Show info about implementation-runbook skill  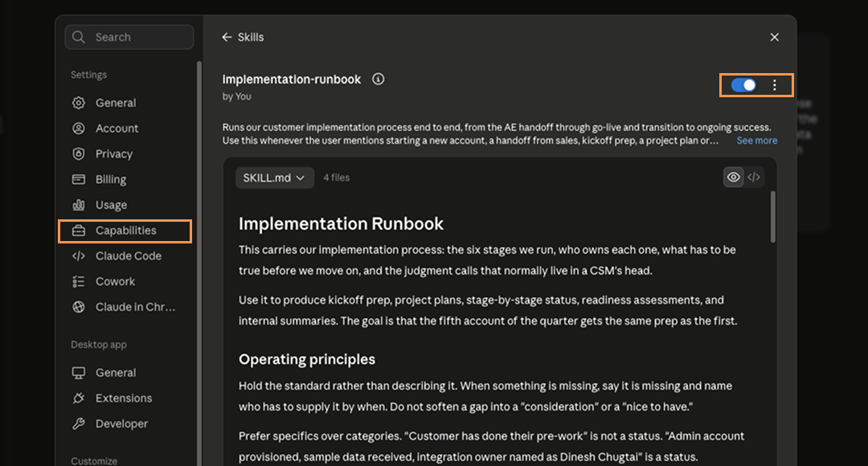pyautogui.click(x=378, y=80)
